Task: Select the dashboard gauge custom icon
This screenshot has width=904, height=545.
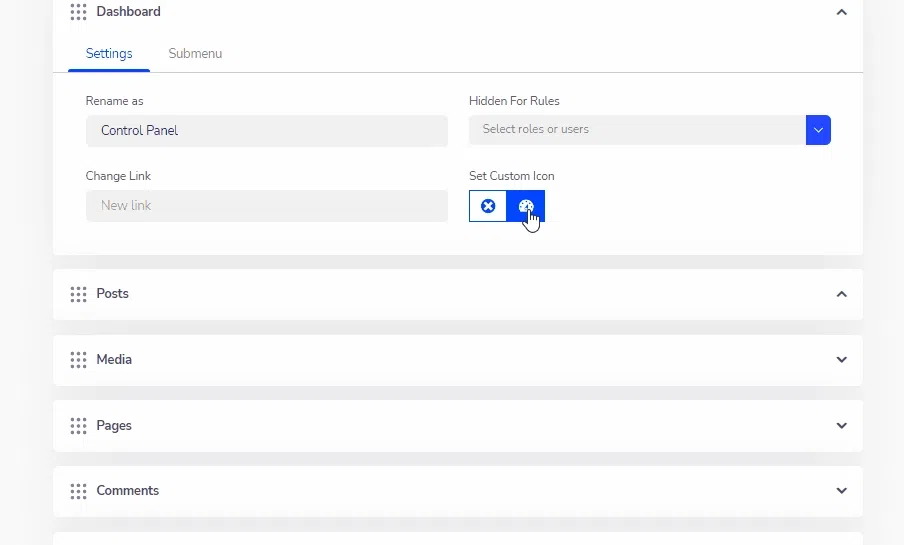Action: click(x=526, y=206)
